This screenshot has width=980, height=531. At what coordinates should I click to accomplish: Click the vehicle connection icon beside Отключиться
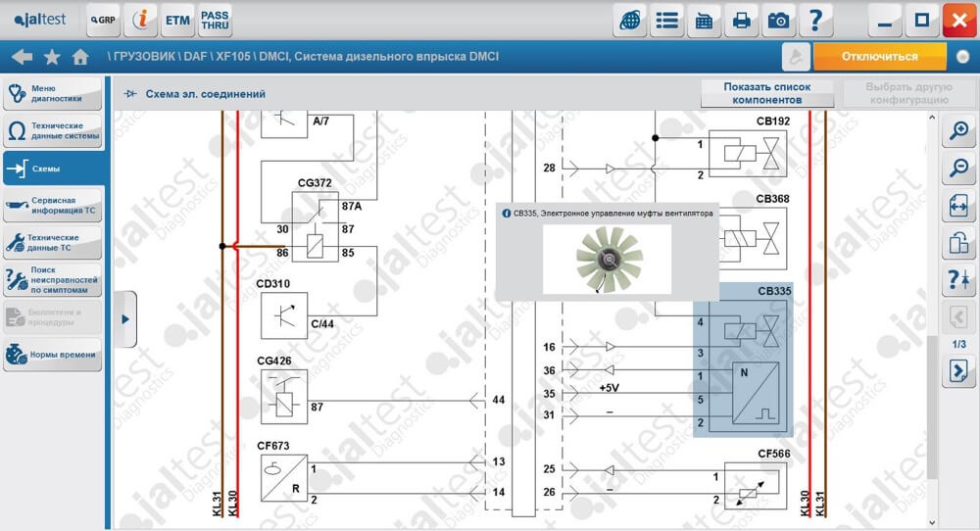point(796,57)
